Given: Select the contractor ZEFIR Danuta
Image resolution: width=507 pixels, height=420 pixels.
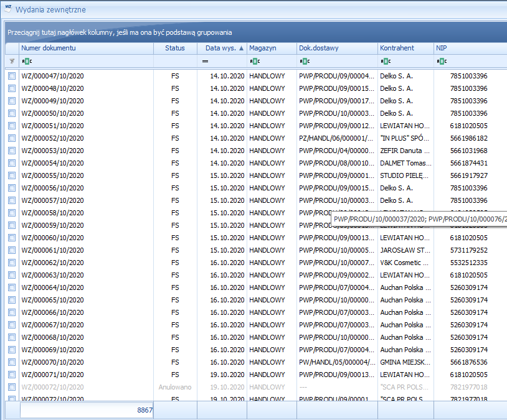Looking at the screenshot, I should 405,151.
